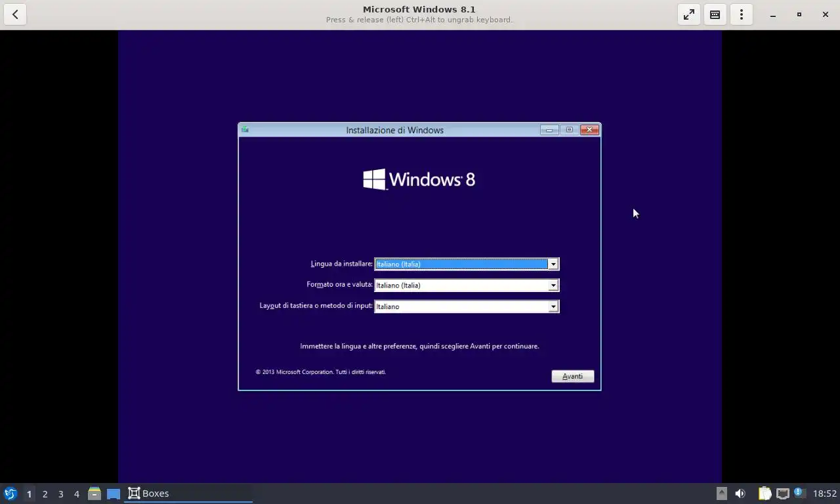Switch to workspace 1
The image size is (840, 504).
click(x=29, y=493)
